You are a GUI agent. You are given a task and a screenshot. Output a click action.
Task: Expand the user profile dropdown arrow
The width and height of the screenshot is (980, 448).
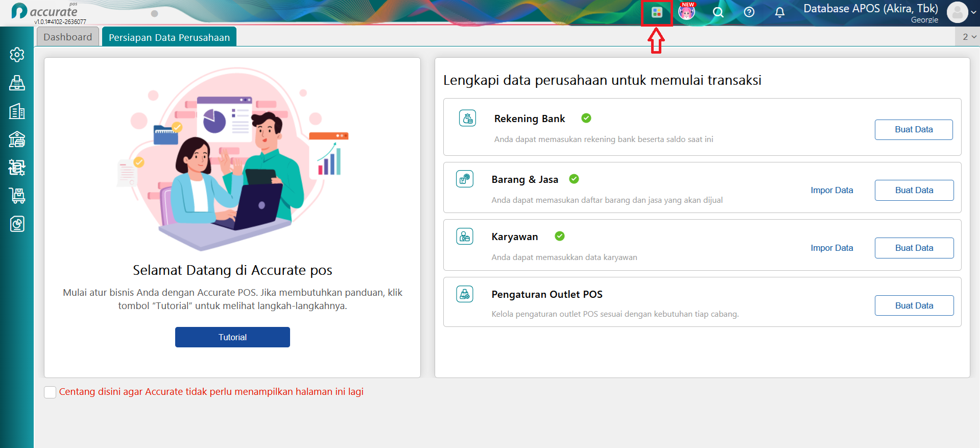(x=973, y=12)
